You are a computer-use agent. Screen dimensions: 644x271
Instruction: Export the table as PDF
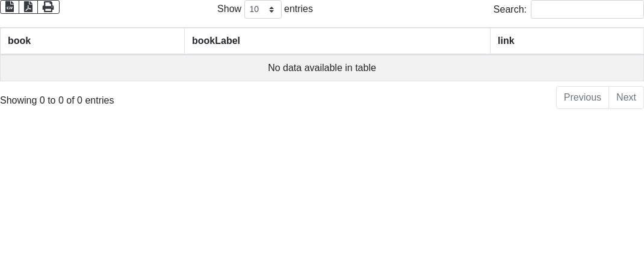tap(28, 7)
